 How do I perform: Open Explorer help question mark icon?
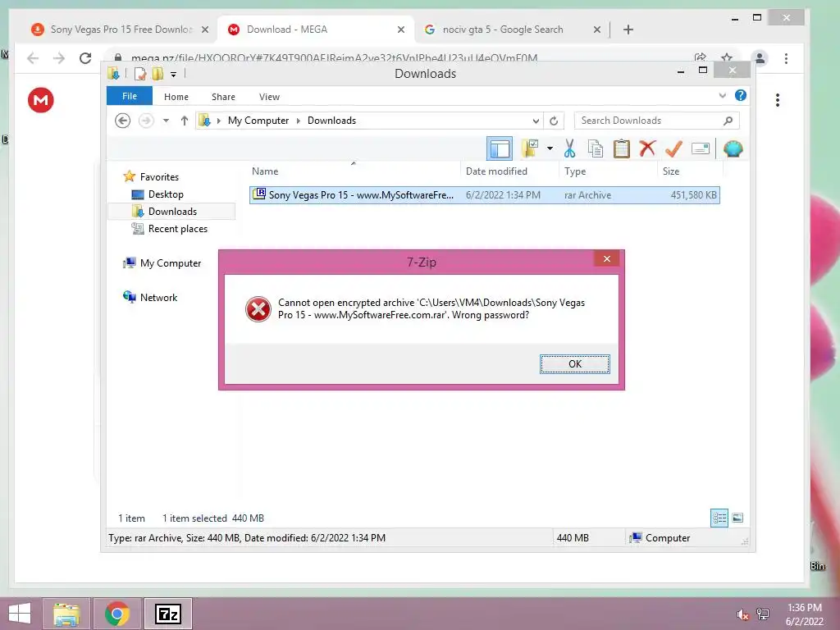point(741,95)
